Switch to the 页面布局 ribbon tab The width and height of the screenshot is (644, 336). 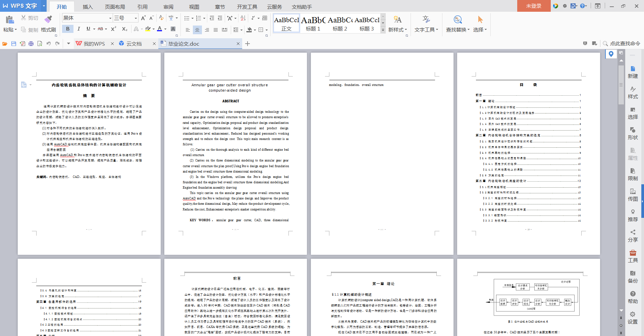(x=115, y=7)
